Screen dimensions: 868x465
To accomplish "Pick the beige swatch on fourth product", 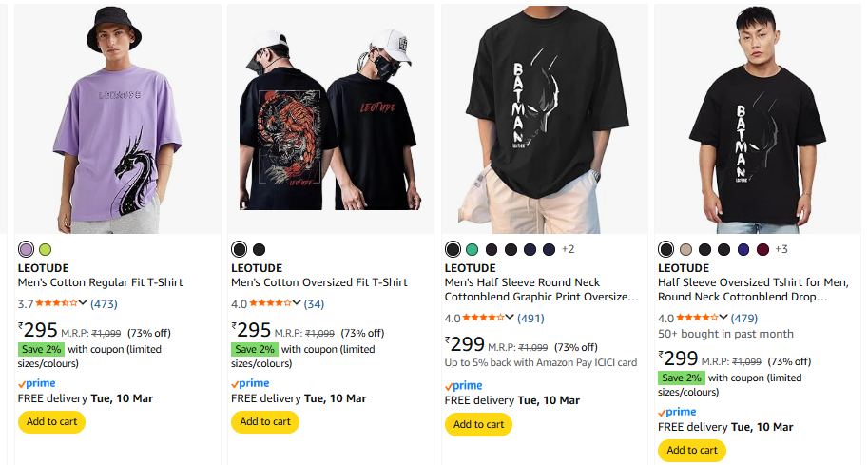I will point(685,249).
